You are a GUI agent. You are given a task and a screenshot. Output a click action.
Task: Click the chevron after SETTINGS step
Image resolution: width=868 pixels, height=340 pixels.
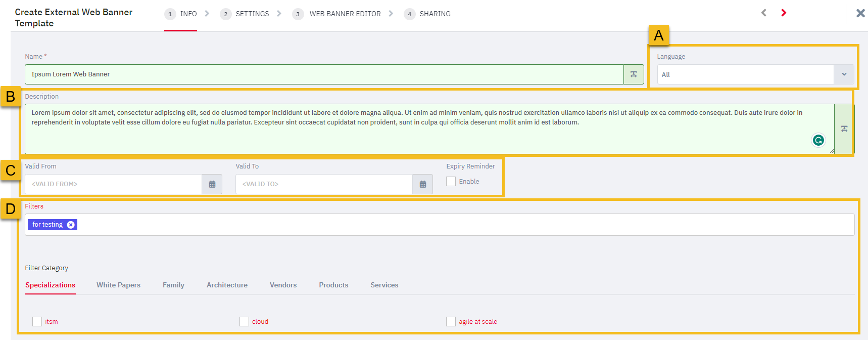(279, 14)
